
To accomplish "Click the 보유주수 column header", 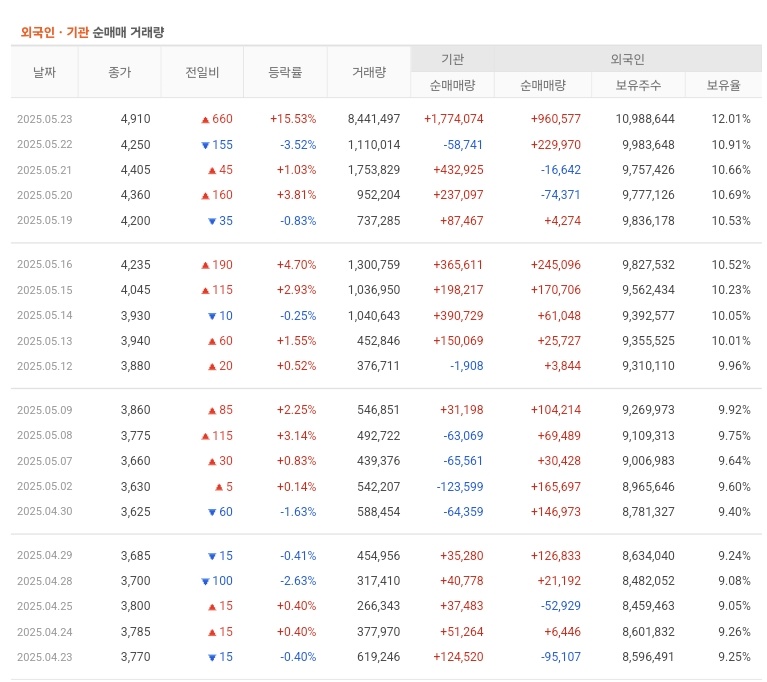I will click(638, 85).
